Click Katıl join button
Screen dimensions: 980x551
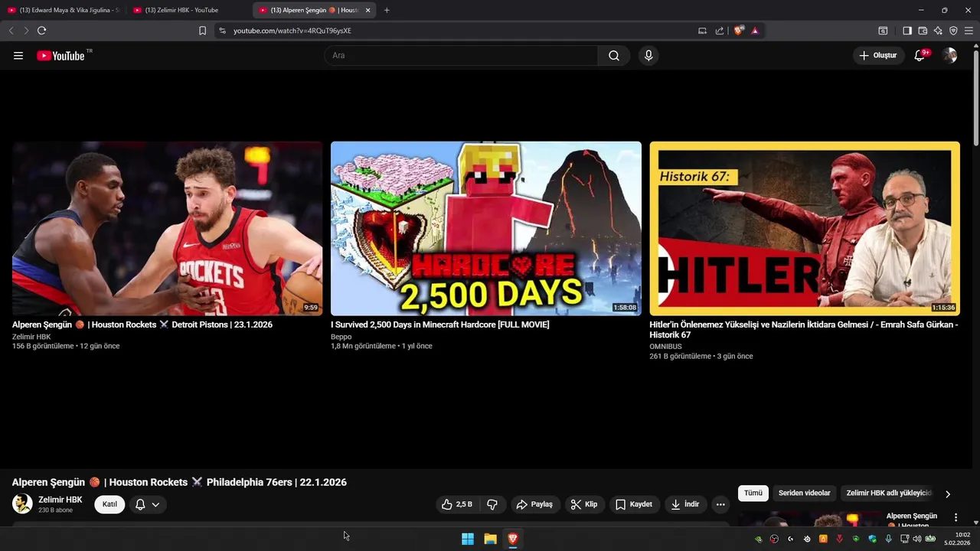coord(109,504)
